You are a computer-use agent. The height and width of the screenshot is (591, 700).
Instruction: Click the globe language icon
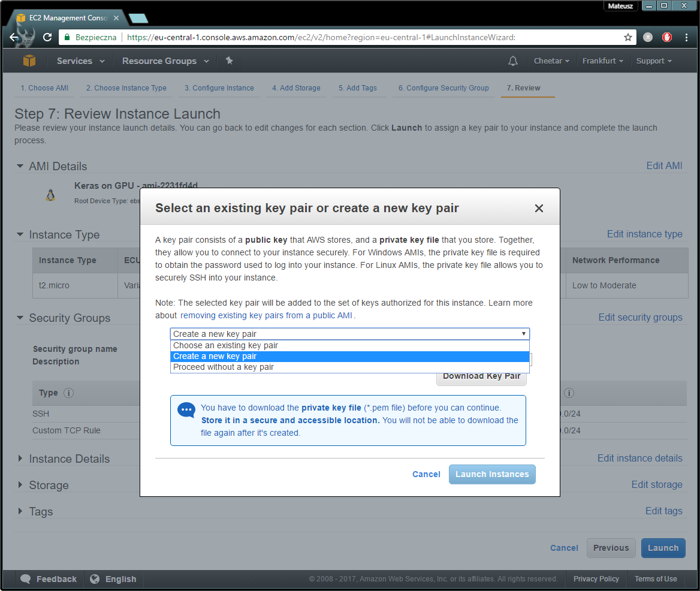tap(95, 579)
